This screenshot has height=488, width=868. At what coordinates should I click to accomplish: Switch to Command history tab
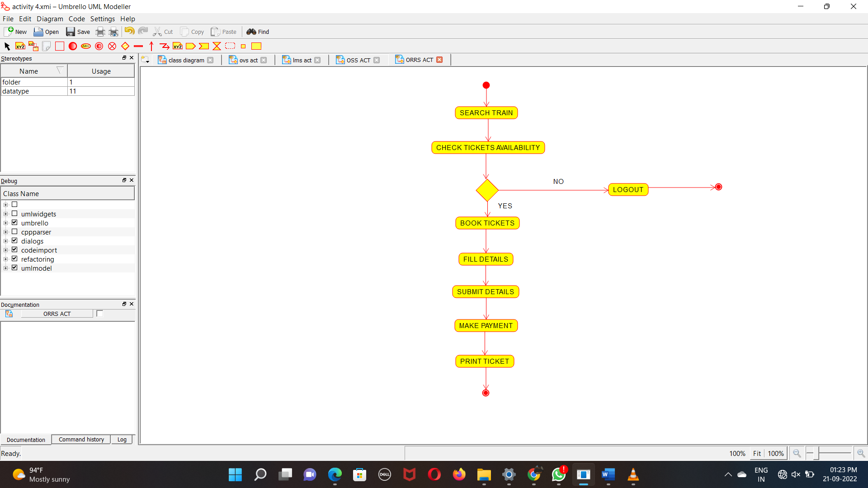(81, 440)
